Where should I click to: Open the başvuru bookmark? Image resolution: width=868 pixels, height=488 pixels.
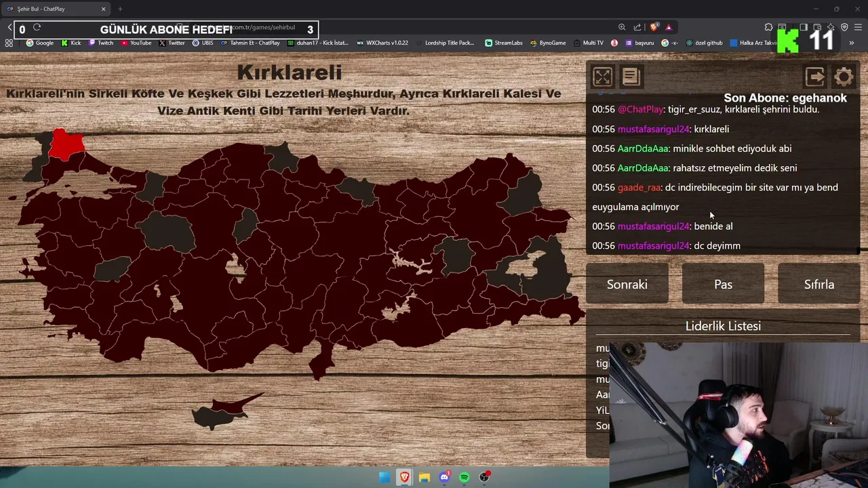639,43
